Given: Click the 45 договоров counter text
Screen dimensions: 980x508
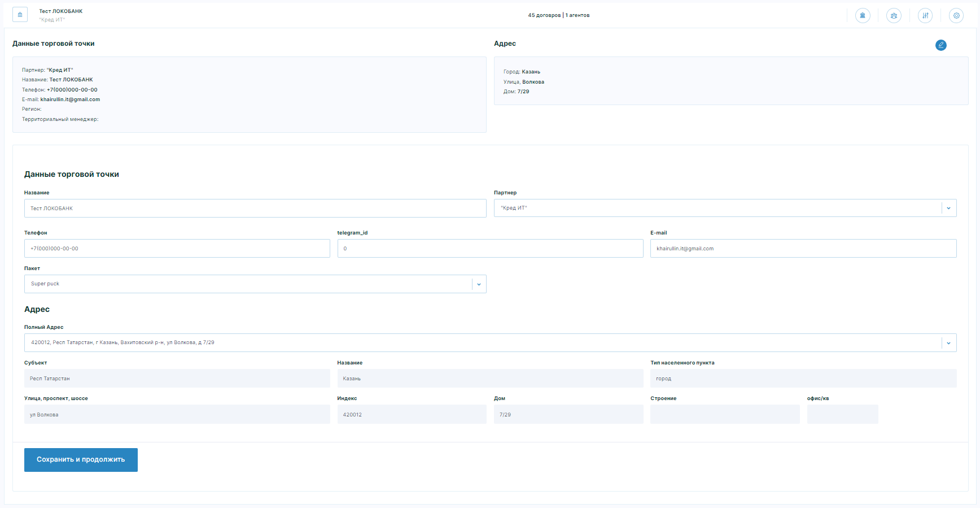Looking at the screenshot, I should [x=544, y=15].
